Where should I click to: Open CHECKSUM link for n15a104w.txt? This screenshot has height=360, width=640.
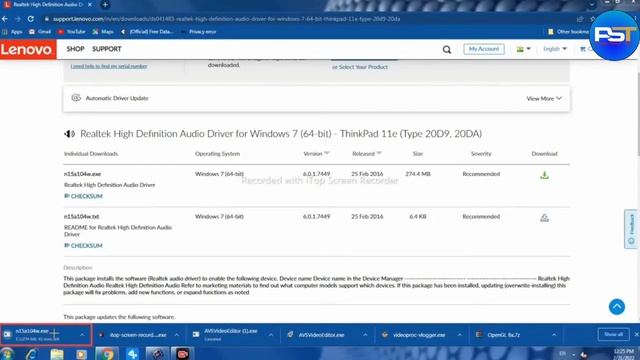pos(83,245)
